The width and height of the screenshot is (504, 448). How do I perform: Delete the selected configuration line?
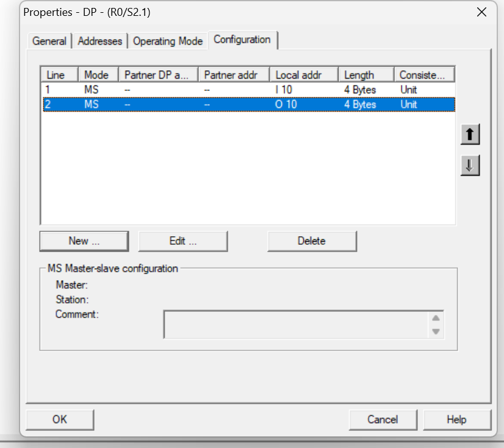coord(312,241)
